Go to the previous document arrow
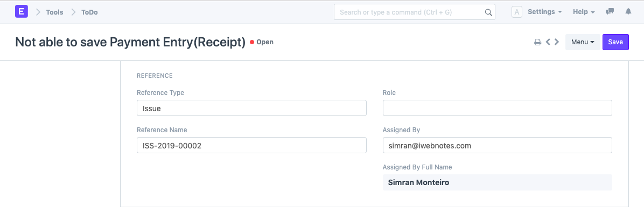Viewport: 644px width, 218px height. coord(548,42)
